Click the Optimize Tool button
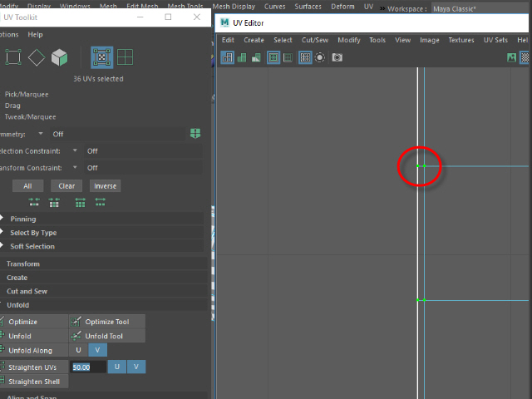 (x=106, y=322)
